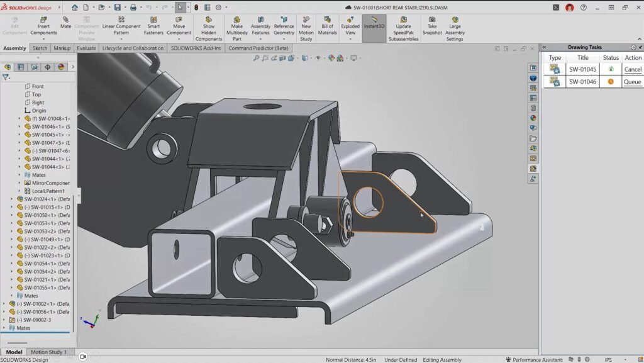This screenshot has width=644, height=363.
Task: Click the Rebuild traffic light icon
Action: [x=196, y=8]
